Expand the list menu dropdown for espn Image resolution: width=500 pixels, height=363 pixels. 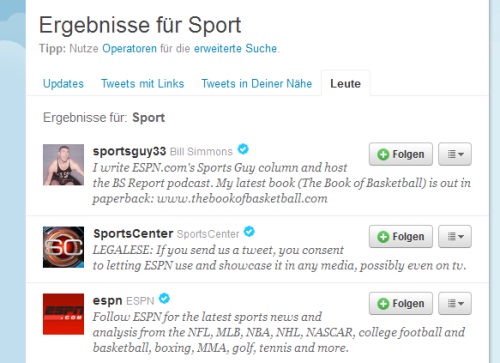[455, 303]
